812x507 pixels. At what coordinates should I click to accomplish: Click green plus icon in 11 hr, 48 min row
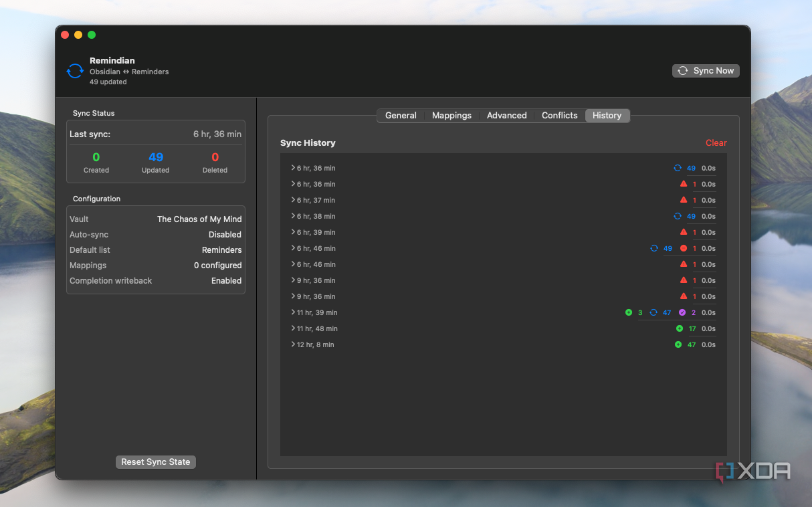coord(680,328)
